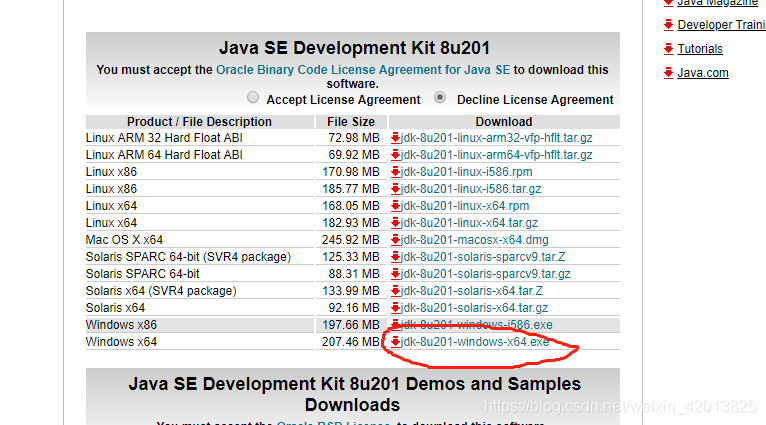Download jdk-8u201-linux-arm64-vfp-hflt.tar.gz

pyautogui.click(x=496, y=155)
